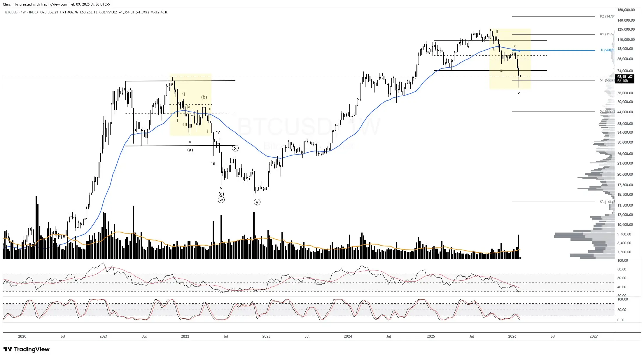This screenshot has height=358, width=644.
Task: Select the circled (w) wave annotation
Action: (x=221, y=200)
